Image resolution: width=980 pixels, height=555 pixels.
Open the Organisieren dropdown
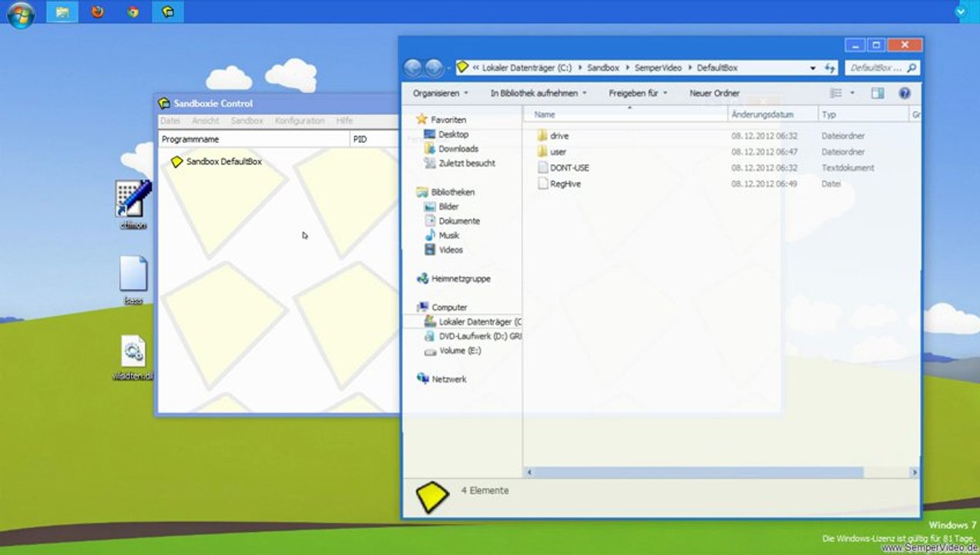click(x=441, y=93)
